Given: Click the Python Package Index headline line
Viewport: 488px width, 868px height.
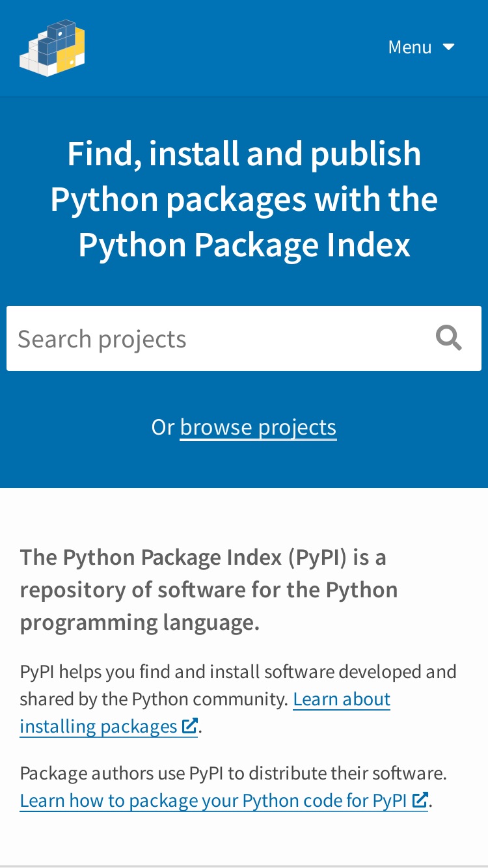Looking at the screenshot, I should pyautogui.click(x=244, y=245).
